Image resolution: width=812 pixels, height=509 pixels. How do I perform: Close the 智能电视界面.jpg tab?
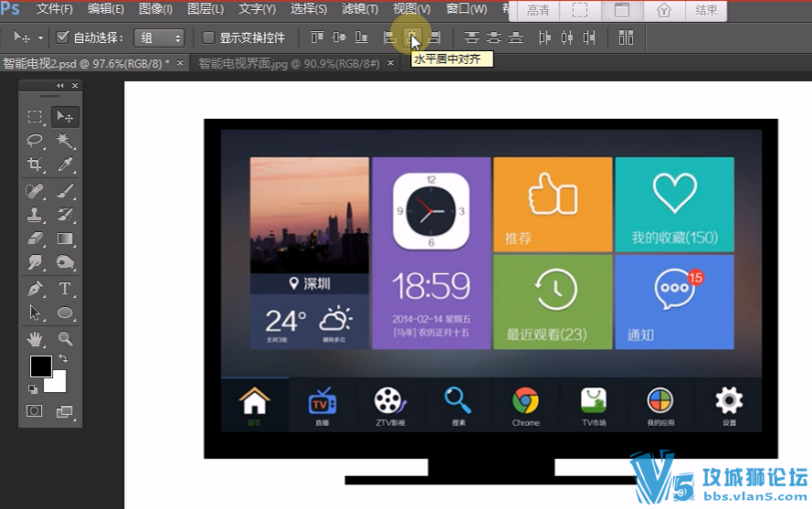click(390, 63)
